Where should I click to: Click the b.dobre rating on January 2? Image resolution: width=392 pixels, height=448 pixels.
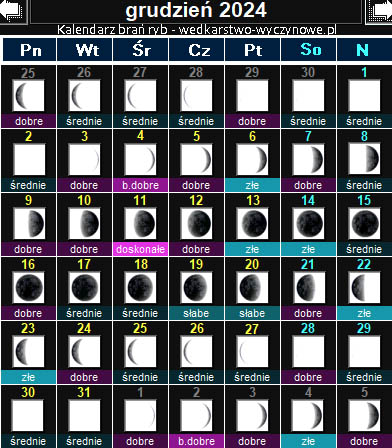click(x=196, y=441)
